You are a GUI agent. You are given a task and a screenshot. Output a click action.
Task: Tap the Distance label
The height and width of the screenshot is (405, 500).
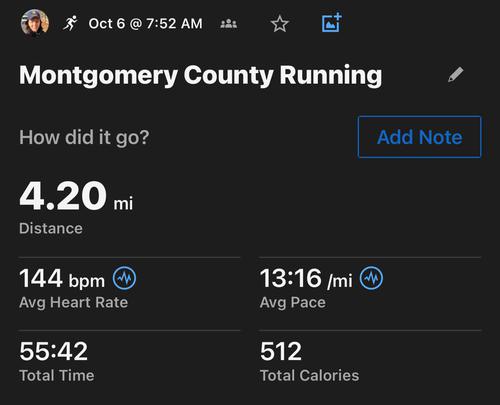tap(51, 229)
